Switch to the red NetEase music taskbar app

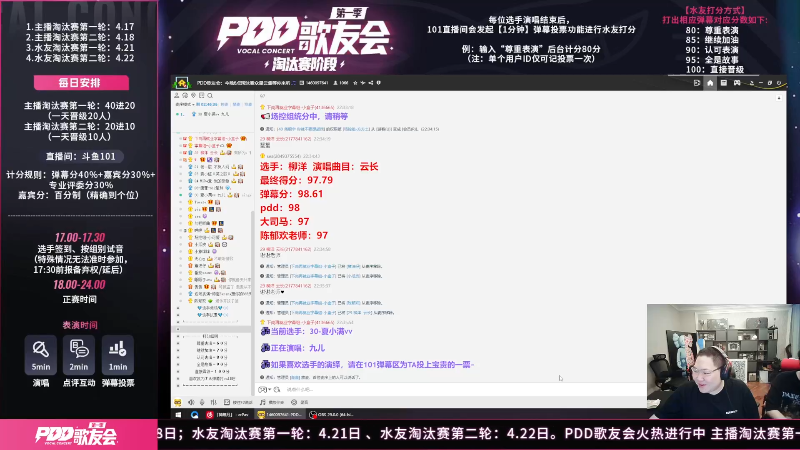pyautogui.click(x=228, y=415)
